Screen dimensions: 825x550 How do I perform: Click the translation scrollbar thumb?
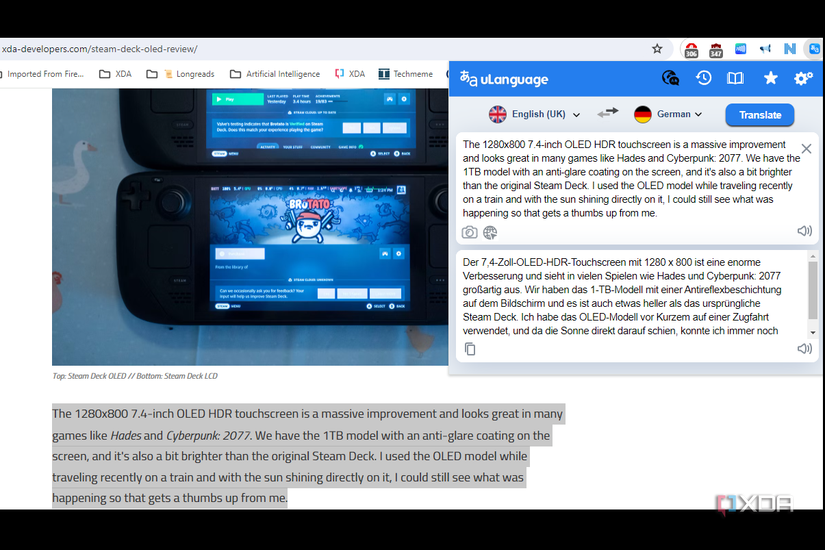point(813,291)
